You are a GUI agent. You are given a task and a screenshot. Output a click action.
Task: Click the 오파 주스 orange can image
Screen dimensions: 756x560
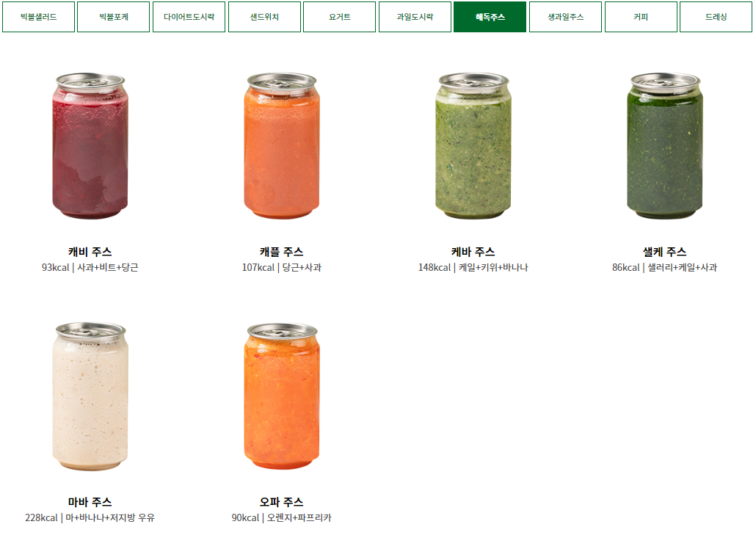(282, 396)
